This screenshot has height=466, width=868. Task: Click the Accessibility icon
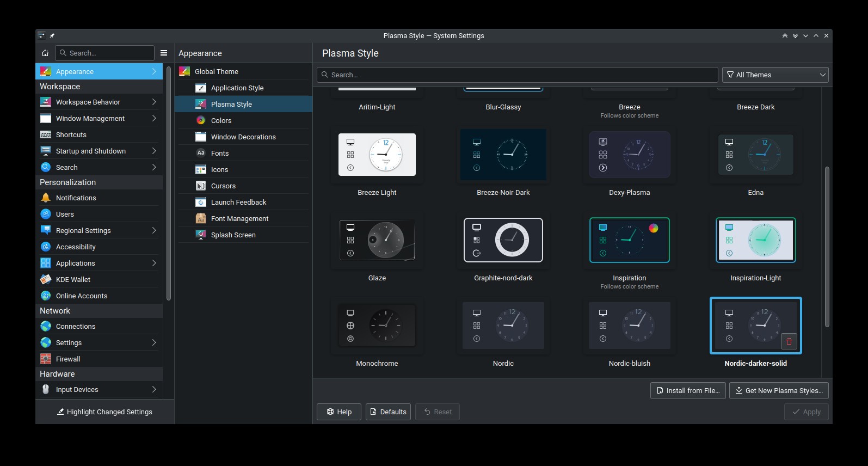point(46,247)
